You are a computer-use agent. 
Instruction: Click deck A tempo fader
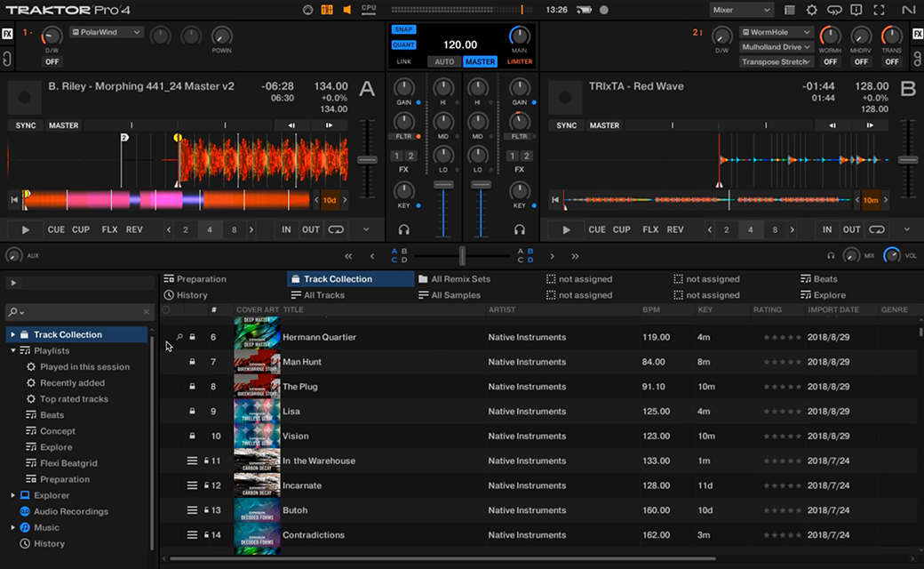tap(367, 160)
